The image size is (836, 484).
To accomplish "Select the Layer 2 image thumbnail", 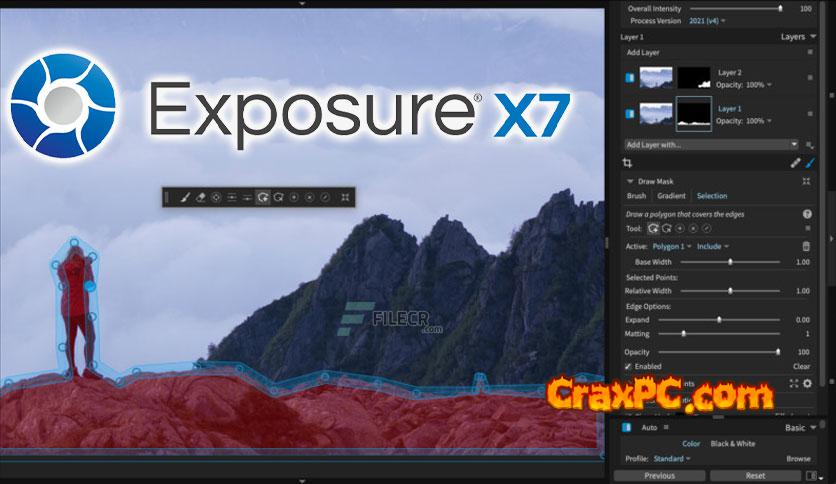I will 656,78.
